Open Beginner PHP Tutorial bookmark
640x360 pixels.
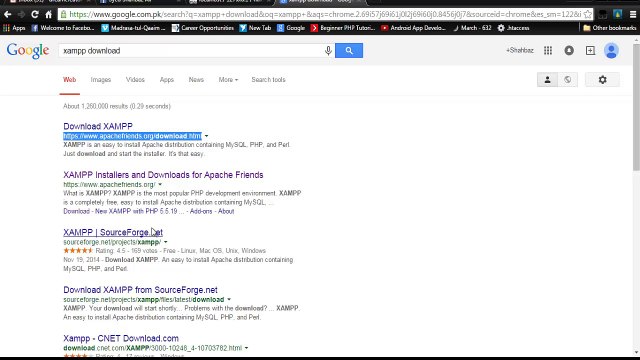point(343,28)
